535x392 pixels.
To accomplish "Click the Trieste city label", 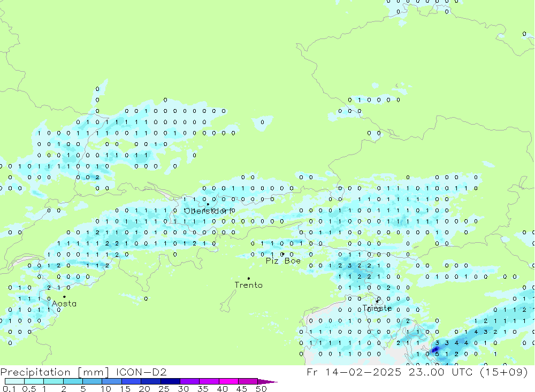I will [x=377, y=309].
